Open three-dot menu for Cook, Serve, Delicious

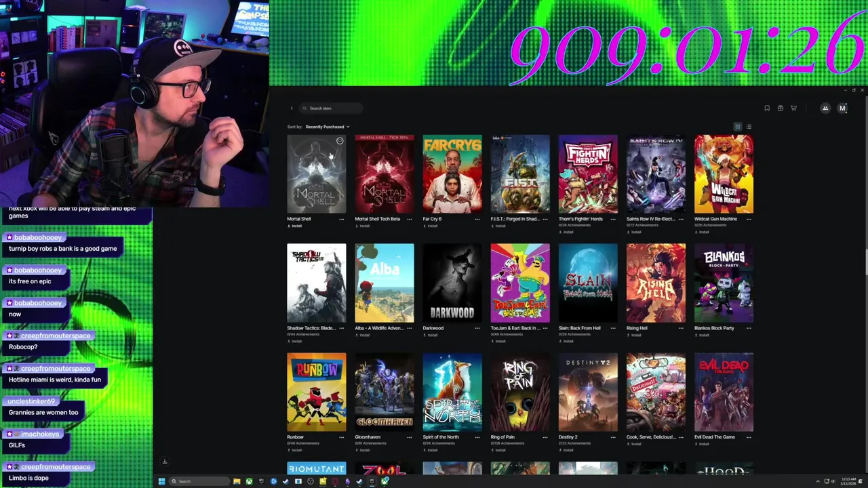[x=681, y=437]
